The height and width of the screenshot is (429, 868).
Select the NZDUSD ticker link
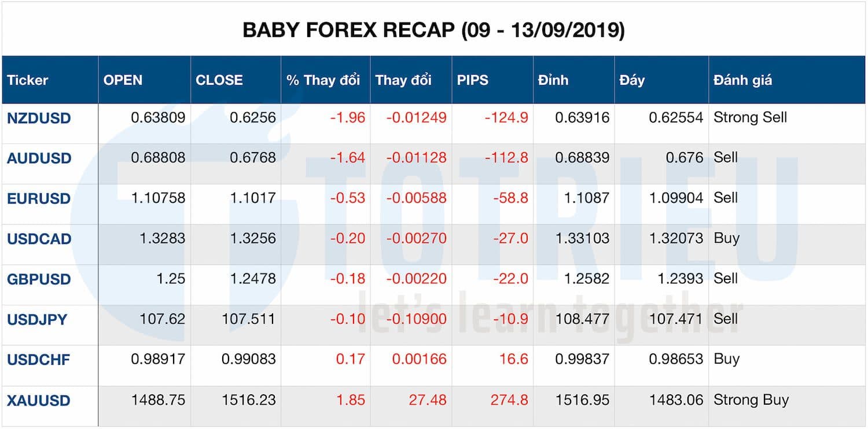[30, 117]
